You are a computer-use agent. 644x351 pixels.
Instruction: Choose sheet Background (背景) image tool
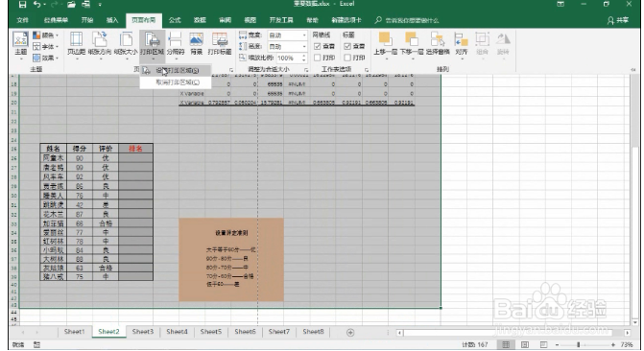tap(197, 46)
